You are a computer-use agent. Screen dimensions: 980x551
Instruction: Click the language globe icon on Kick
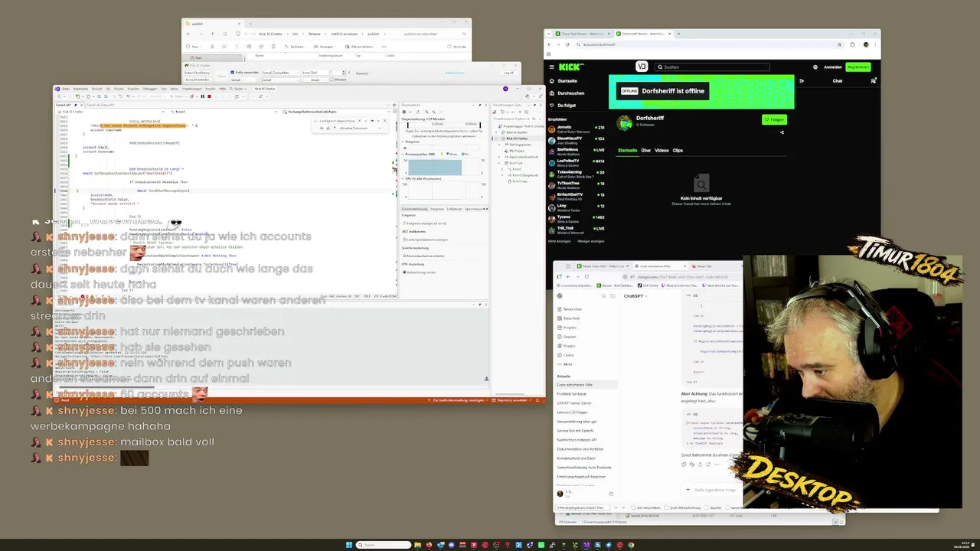click(x=815, y=67)
